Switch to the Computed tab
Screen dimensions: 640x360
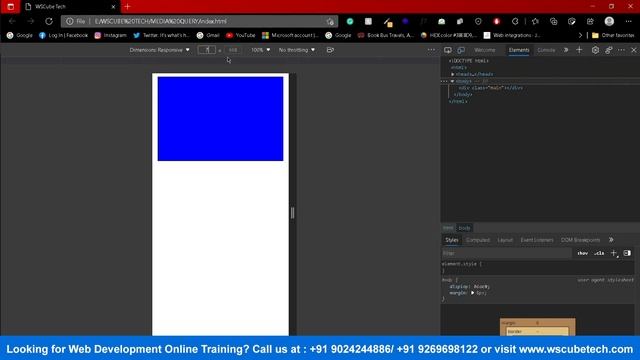(478, 240)
